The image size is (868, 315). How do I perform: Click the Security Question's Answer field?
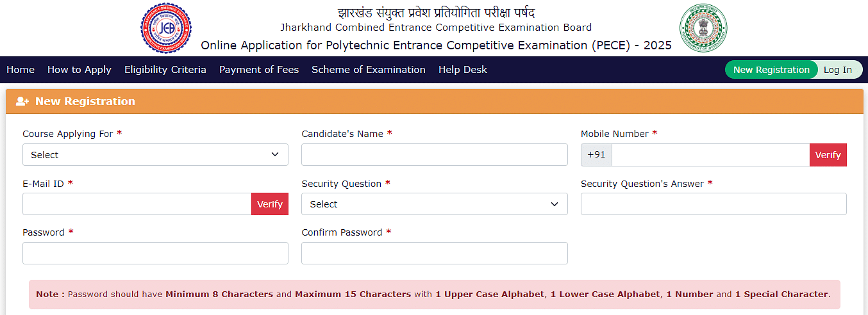[714, 204]
